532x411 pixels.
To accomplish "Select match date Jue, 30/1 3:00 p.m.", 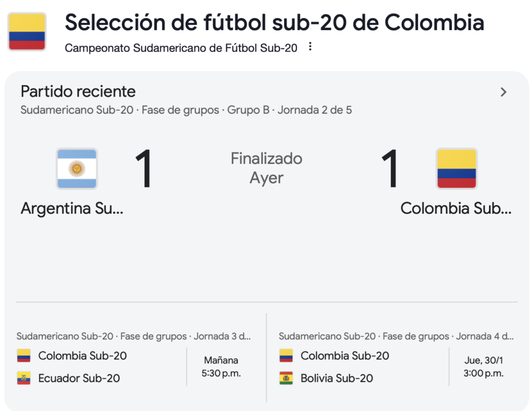I will (x=484, y=366).
